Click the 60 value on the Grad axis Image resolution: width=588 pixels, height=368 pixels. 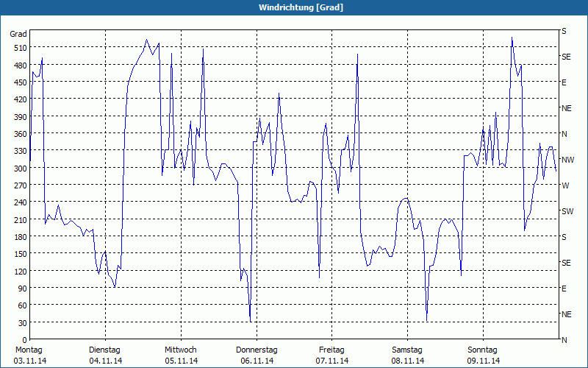tap(23, 305)
